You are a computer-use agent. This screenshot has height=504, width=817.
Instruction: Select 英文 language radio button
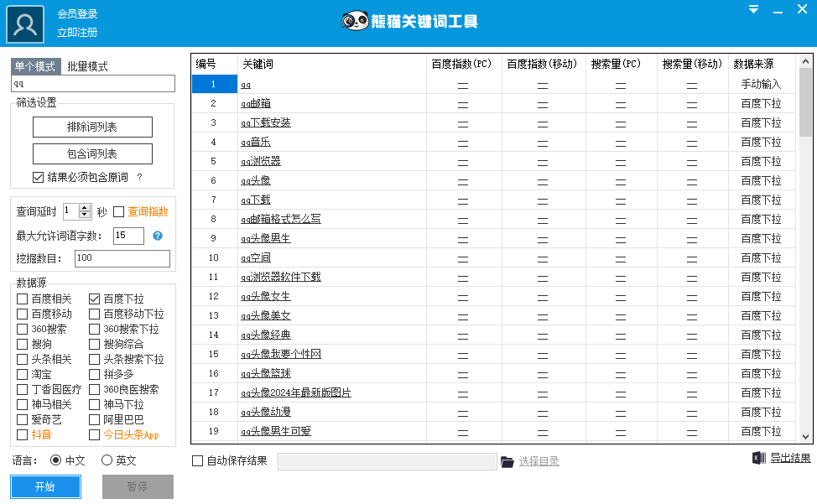pos(107,460)
